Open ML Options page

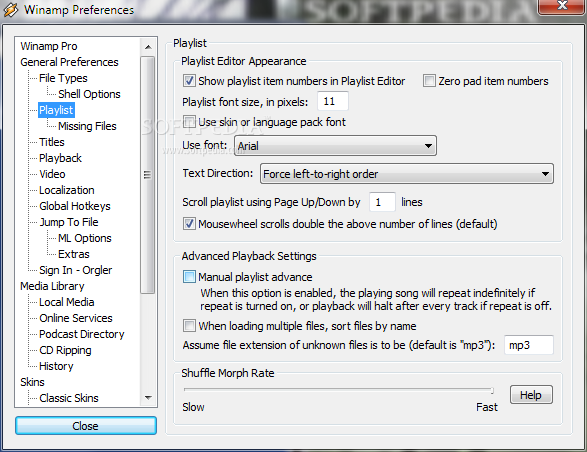[85, 238]
